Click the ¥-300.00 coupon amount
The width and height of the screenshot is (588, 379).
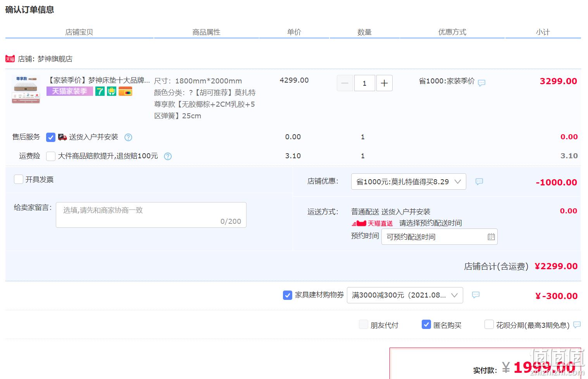(x=557, y=296)
